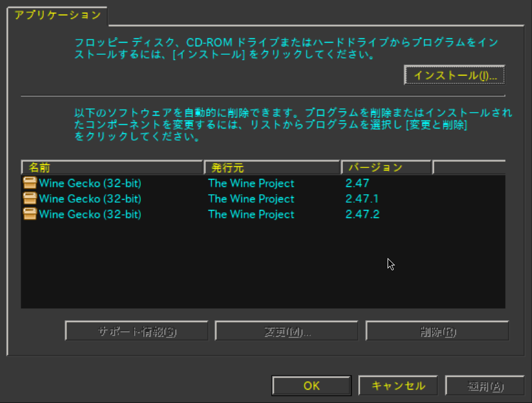Click the version value 2.47.1
This screenshot has height=403, width=532.
pyautogui.click(x=362, y=198)
